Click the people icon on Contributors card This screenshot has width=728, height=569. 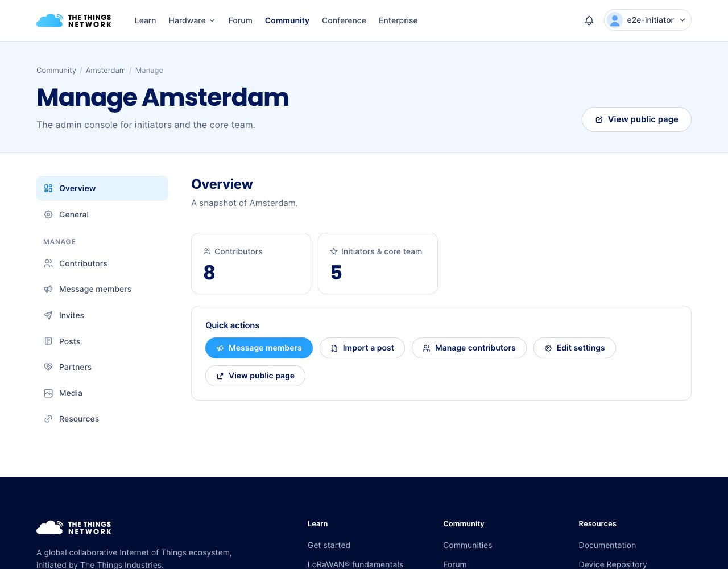point(207,251)
